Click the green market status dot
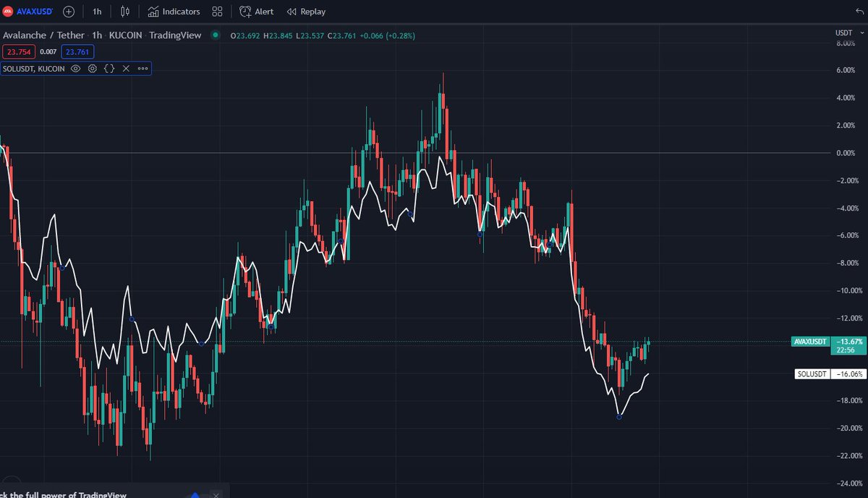This screenshot has height=498, width=868. pos(216,35)
